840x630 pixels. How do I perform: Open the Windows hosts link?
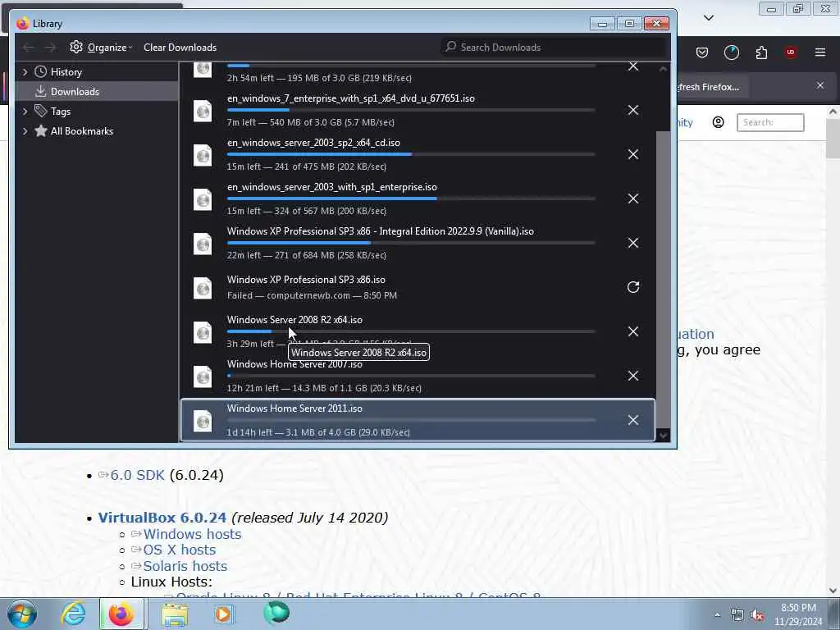point(192,535)
